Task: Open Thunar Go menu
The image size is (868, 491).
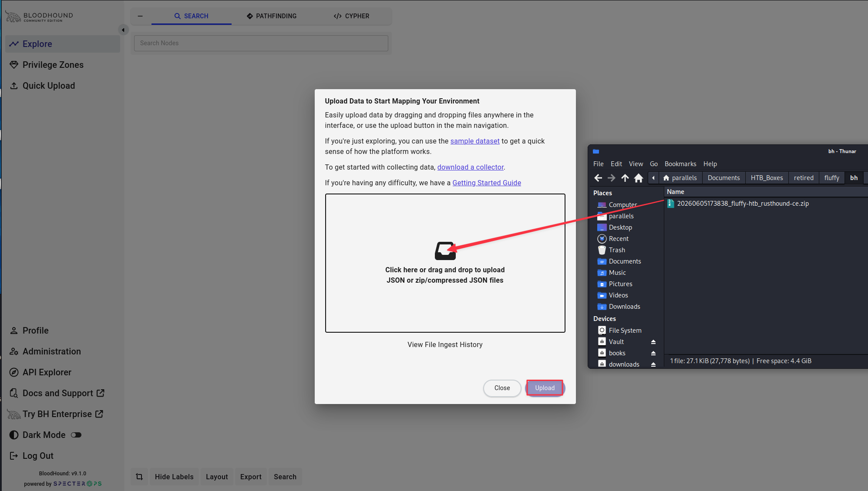Action: point(654,164)
